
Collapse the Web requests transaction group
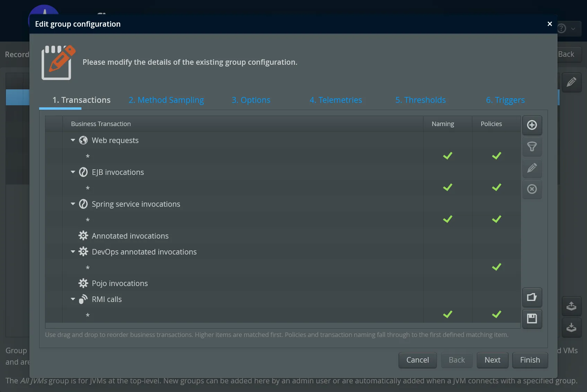pos(73,140)
